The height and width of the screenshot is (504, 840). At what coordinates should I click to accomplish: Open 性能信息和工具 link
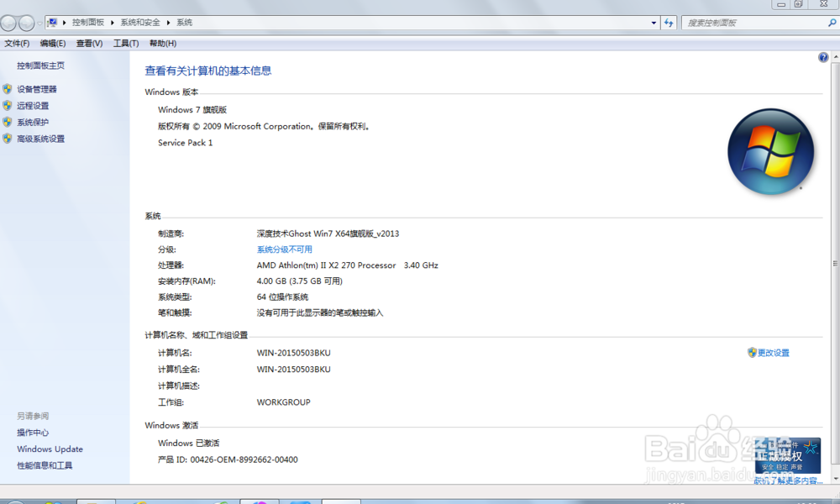click(x=45, y=465)
